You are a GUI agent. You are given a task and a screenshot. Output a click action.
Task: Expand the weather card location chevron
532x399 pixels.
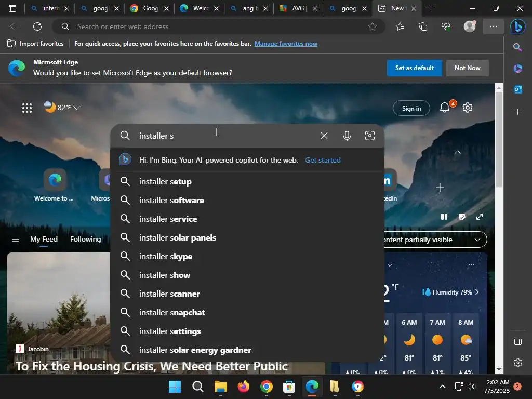390,265
